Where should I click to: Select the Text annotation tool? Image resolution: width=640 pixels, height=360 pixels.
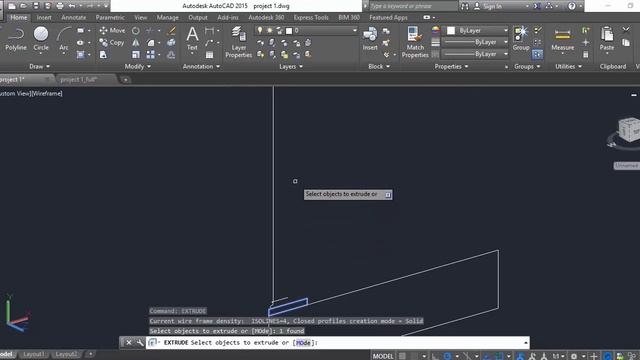pyautogui.click(x=192, y=39)
